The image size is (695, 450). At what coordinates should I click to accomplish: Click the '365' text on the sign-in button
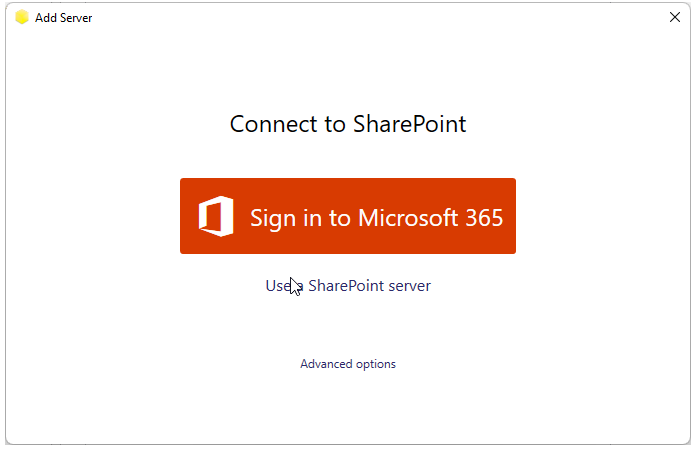[484, 218]
